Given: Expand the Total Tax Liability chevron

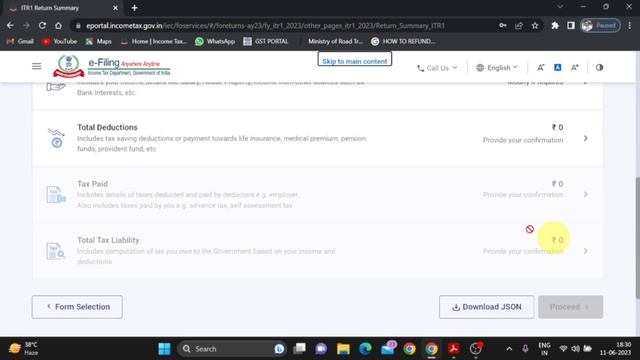Looking at the screenshot, I should (x=585, y=251).
